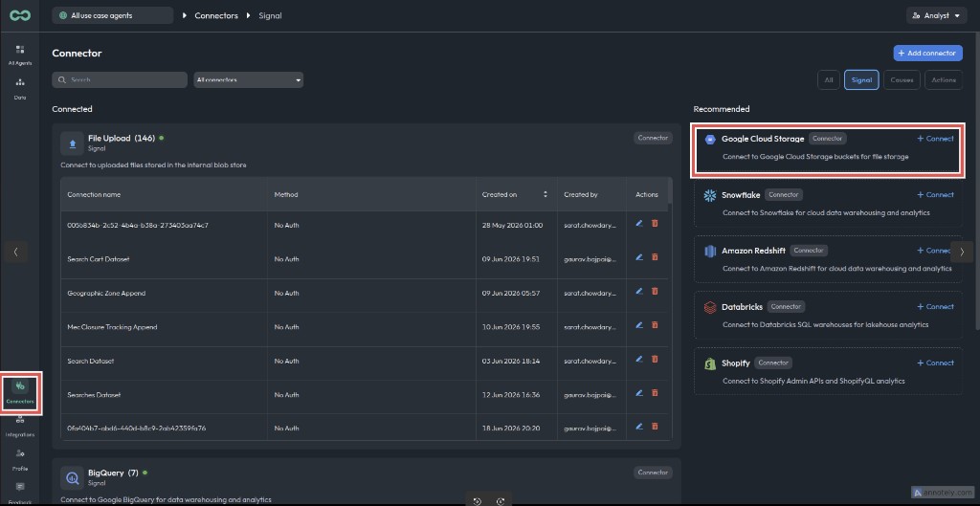Click the Connector tag on BigQuery

(653, 473)
